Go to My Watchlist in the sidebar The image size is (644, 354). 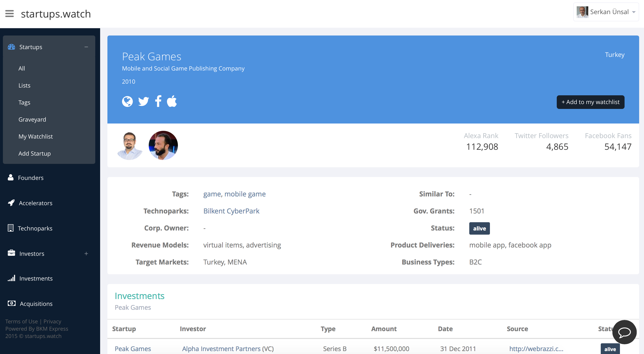coord(35,136)
